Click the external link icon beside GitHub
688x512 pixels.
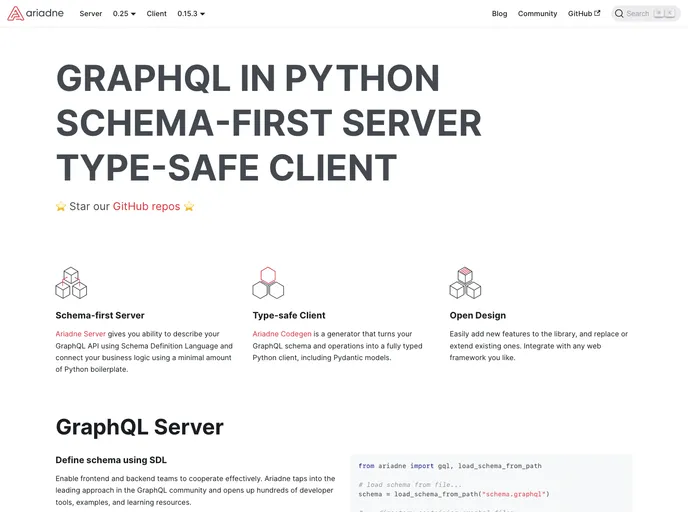(x=598, y=14)
